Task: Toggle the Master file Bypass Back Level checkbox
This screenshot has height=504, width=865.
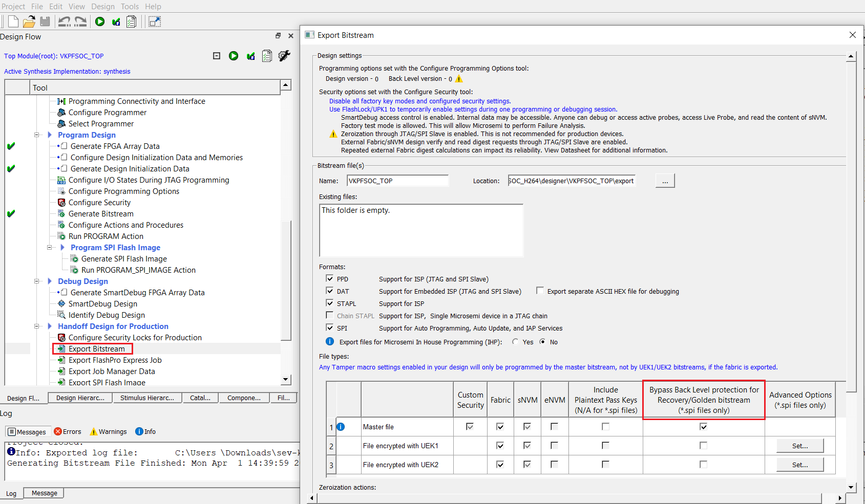Action: click(x=704, y=427)
